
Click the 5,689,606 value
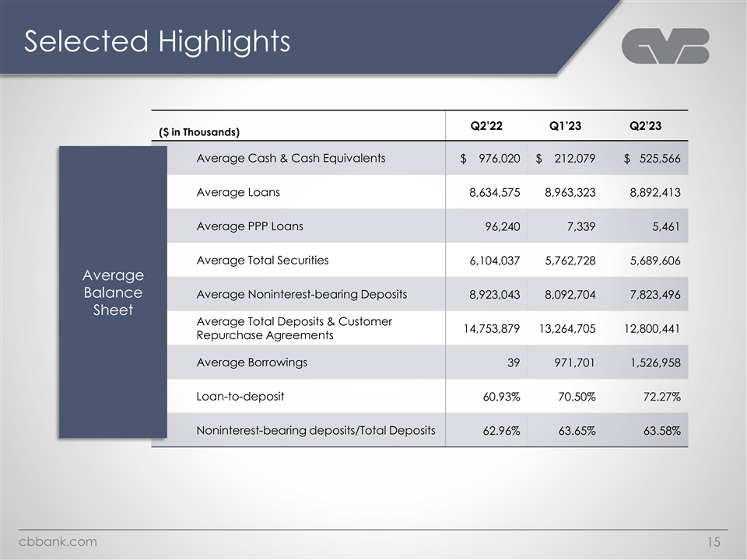655,261
